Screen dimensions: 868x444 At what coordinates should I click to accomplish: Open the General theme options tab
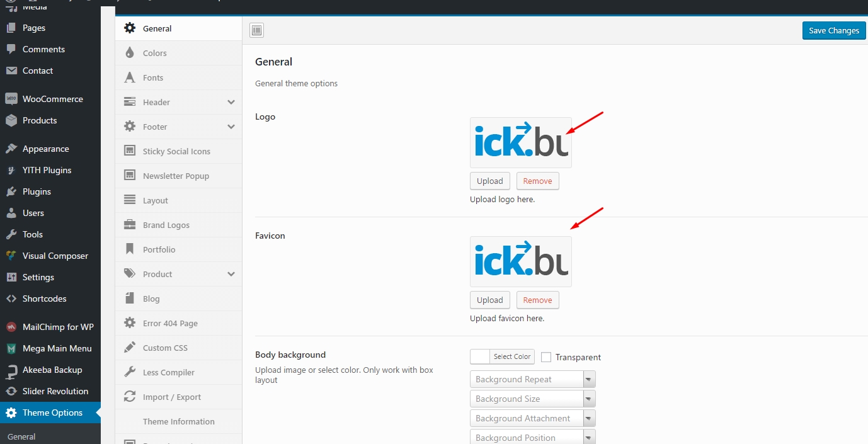pyautogui.click(x=179, y=28)
